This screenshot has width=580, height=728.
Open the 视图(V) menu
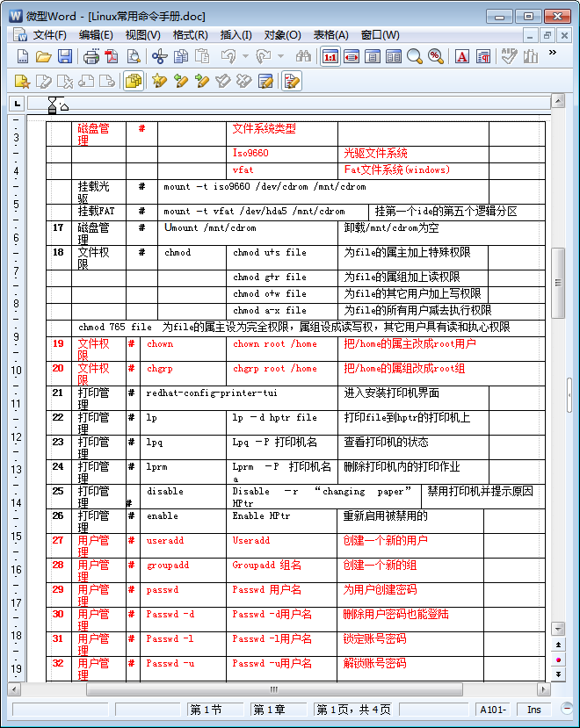click(x=143, y=35)
